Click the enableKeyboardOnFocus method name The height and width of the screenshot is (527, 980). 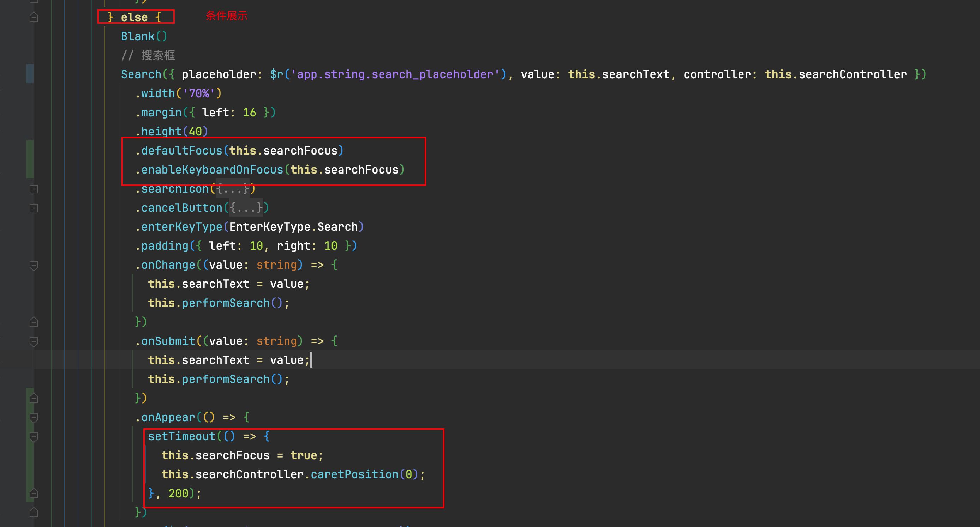pyautogui.click(x=212, y=170)
